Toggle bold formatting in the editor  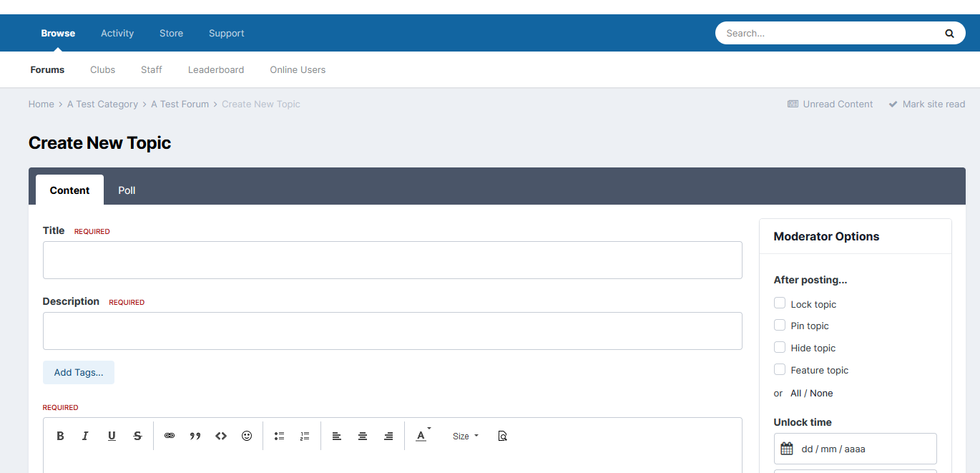pos(61,436)
